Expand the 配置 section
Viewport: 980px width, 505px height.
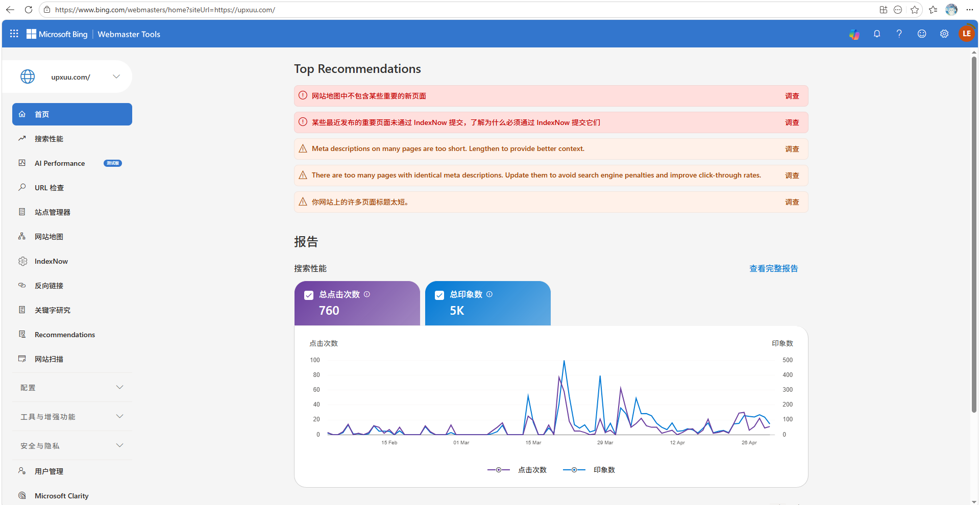pos(72,388)
